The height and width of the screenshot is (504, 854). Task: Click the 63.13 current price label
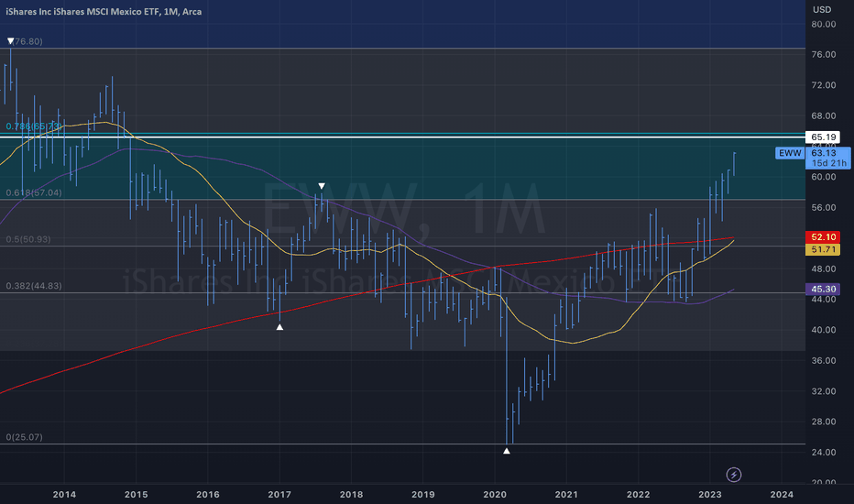[x=823, y=153]
